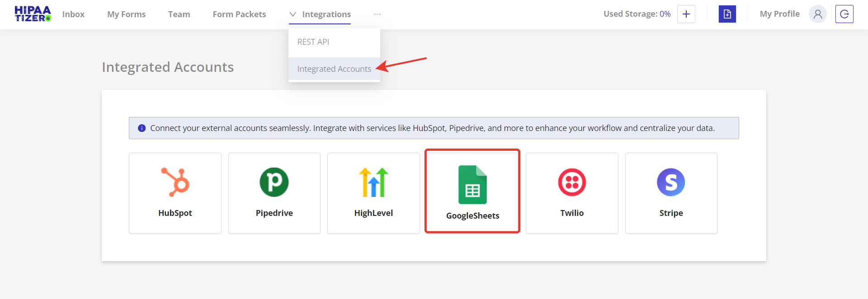Click the HubSpot logo icon
Viewport: 868px width, 299px height.
point(175,182)
